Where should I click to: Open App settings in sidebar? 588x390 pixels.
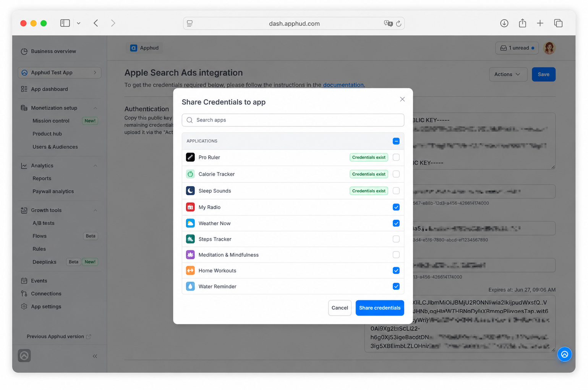pos(46,307)
